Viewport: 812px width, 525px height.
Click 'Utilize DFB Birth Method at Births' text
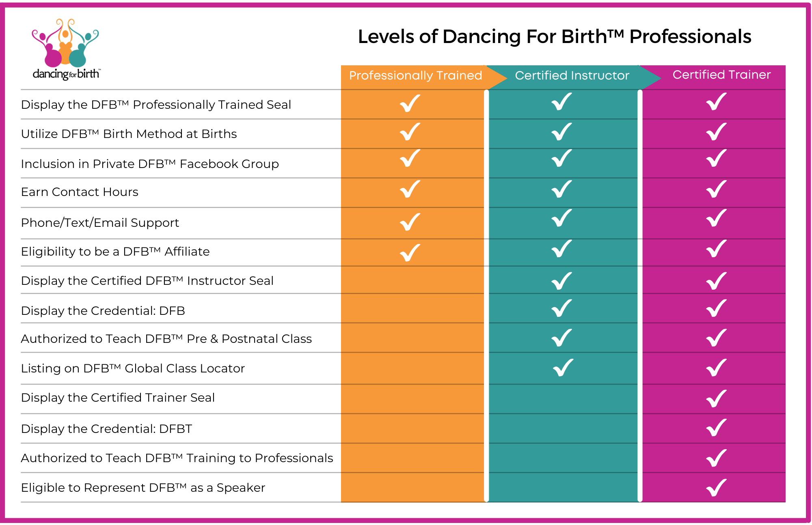129,134
